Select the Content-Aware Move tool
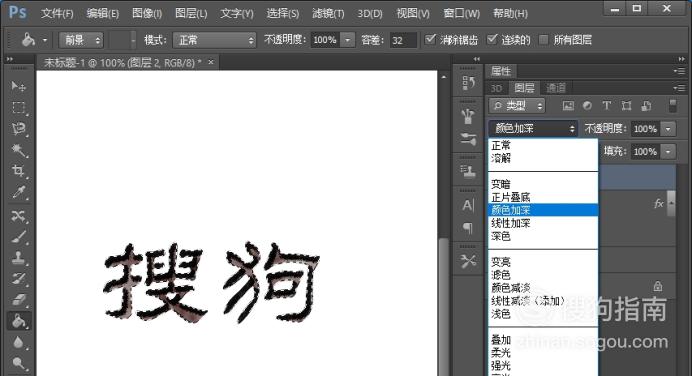This screenshot has height=376, width=692. [x=18, y=216]
